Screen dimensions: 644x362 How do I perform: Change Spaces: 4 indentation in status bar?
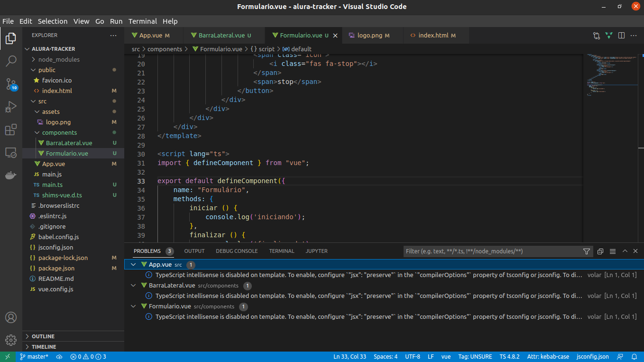point(386,357)
